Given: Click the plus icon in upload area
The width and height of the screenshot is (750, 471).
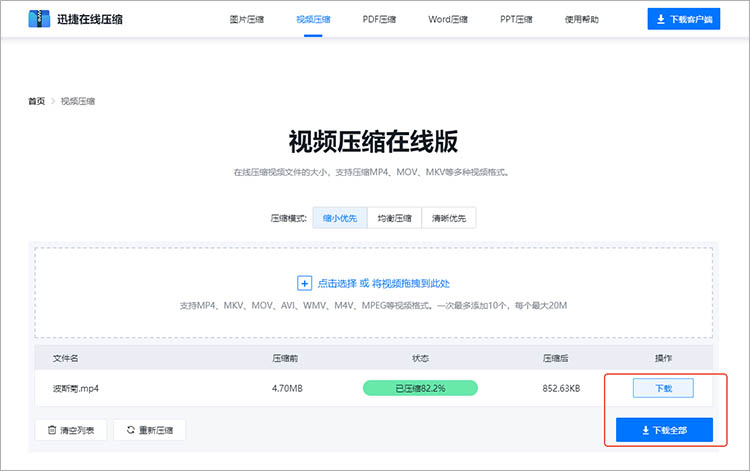Looking at the screenshot, I should (304, 283).
